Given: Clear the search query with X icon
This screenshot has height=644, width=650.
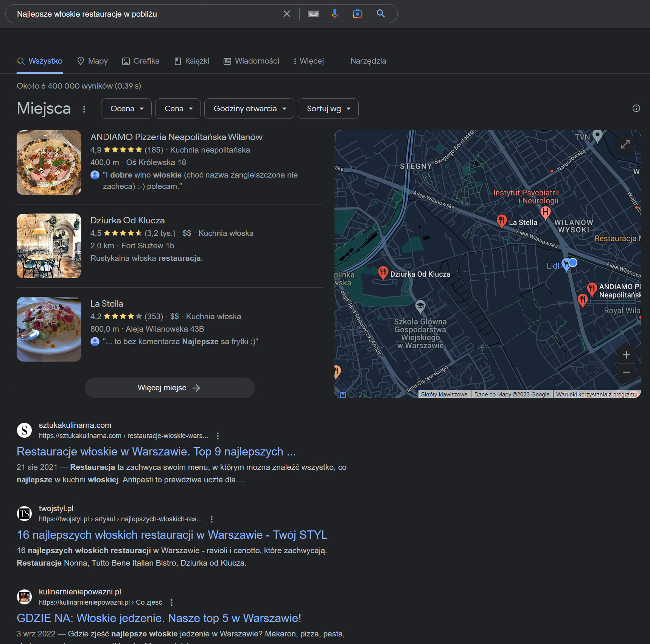Looking at the screenshot, I should coord(287,14).
